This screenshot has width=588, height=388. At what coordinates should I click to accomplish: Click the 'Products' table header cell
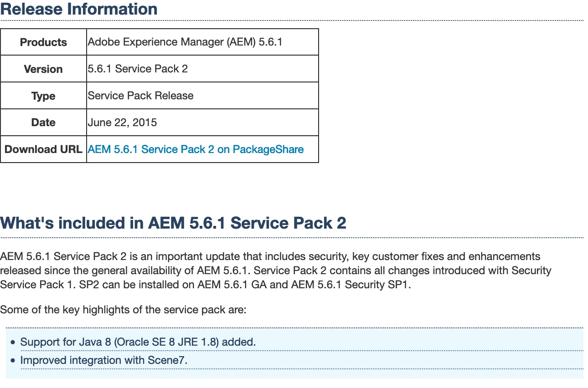(44, 42)
